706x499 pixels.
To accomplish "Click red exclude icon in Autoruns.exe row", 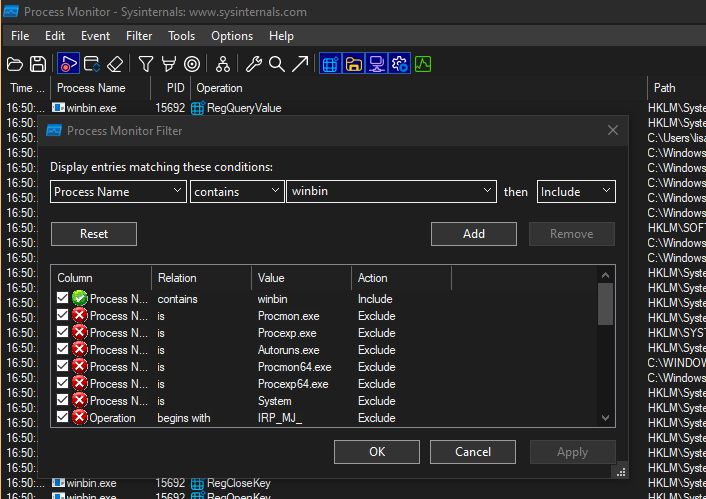I will pyautogui.click(x=80, y=349).
